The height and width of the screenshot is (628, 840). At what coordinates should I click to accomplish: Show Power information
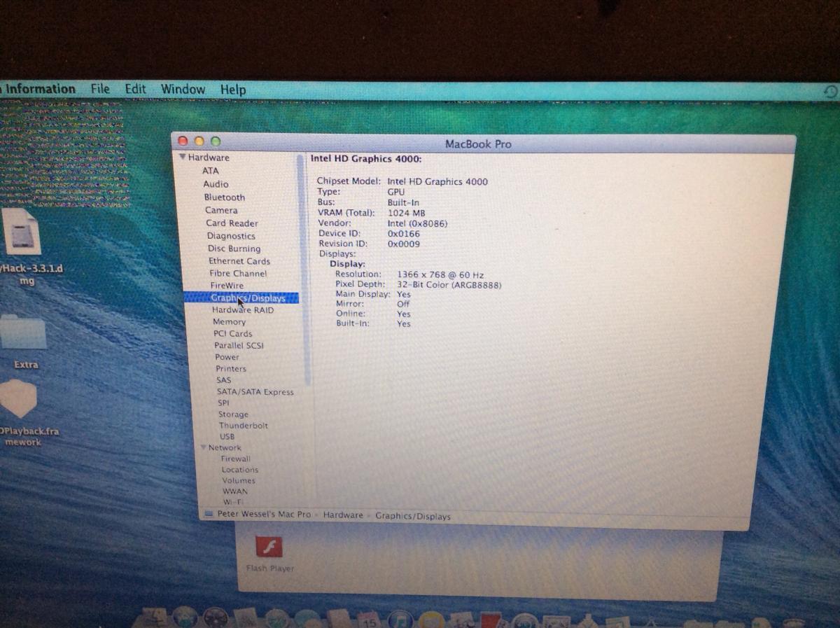(227, 357)
